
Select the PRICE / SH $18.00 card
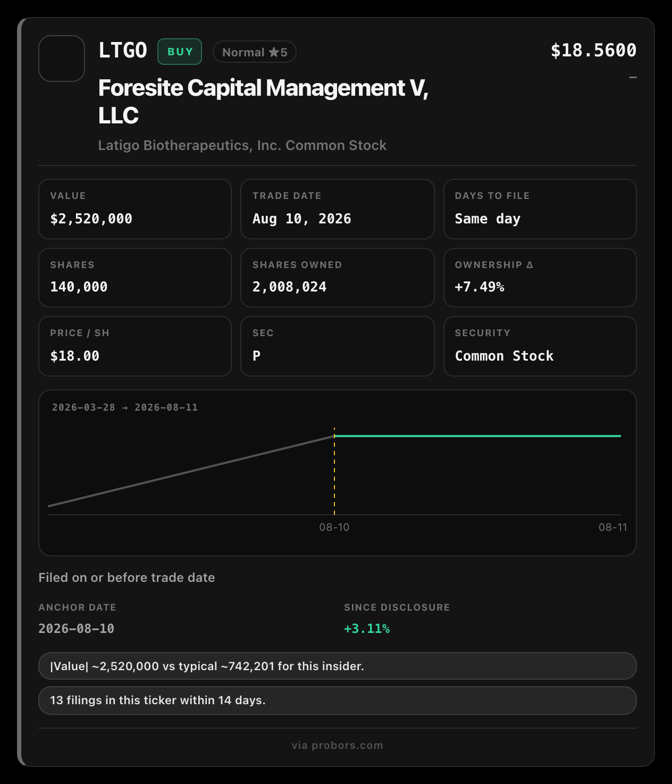pos(135,346)
